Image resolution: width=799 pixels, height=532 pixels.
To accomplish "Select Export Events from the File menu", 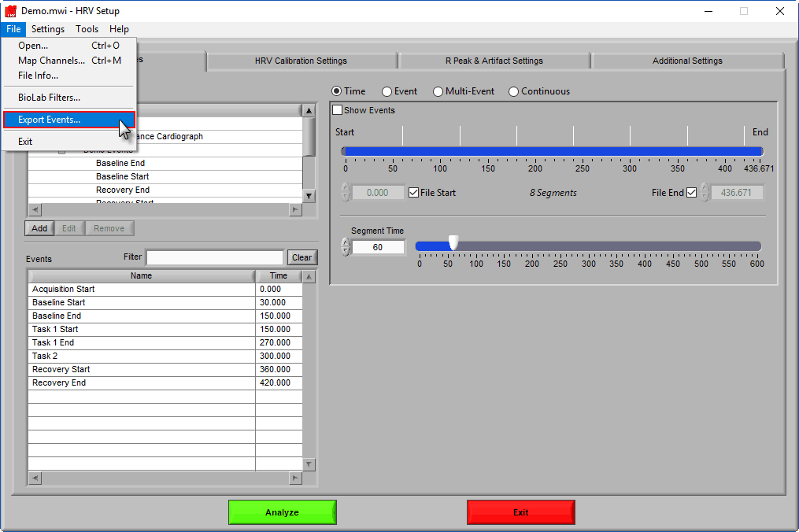I will click(x=51, y=119).
